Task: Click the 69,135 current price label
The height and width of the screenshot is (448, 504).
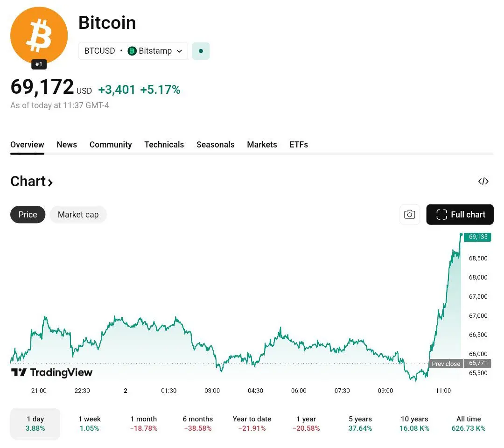Action: coord(477,237)
